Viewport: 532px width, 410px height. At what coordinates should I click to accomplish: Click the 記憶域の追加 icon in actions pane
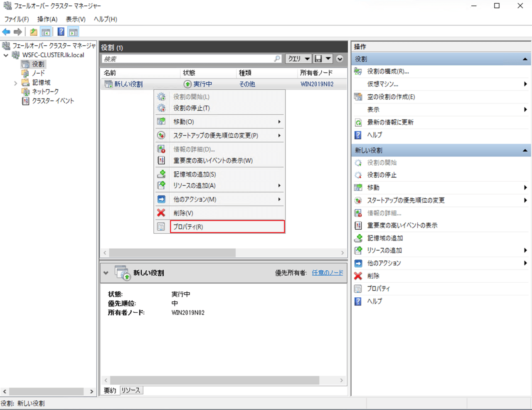click(x=358, y=238)
